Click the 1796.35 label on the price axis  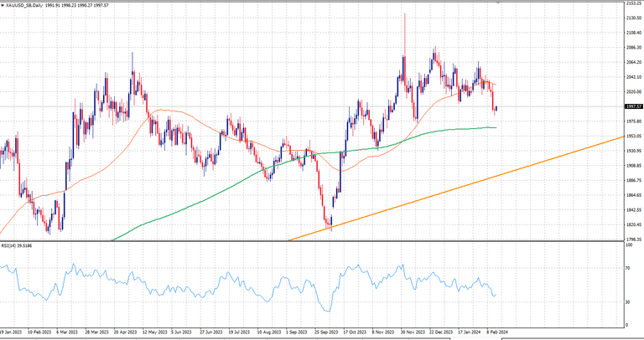pos(633,239)
